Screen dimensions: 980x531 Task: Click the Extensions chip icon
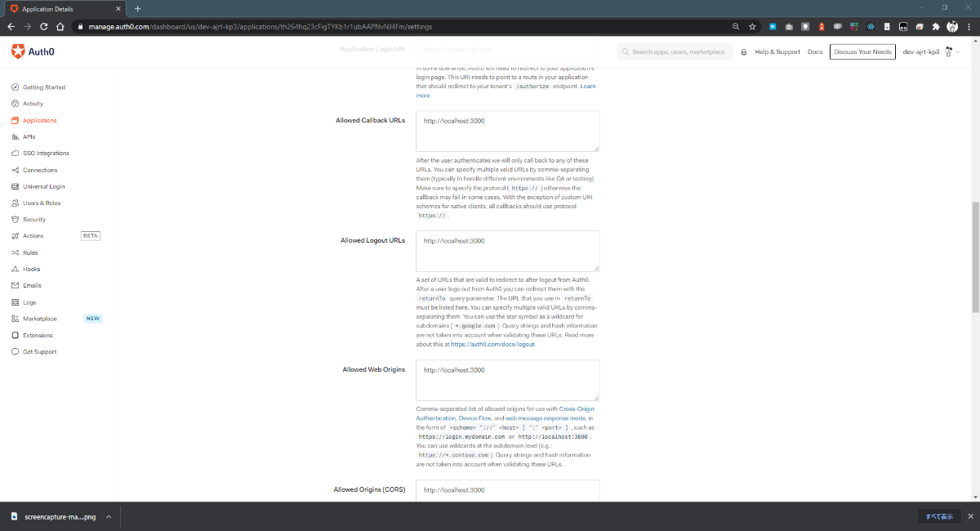[x=16, y=335]
